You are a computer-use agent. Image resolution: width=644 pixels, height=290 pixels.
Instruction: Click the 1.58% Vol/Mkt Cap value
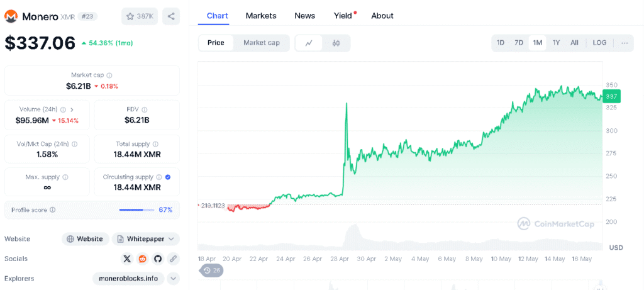coord(47,155)
